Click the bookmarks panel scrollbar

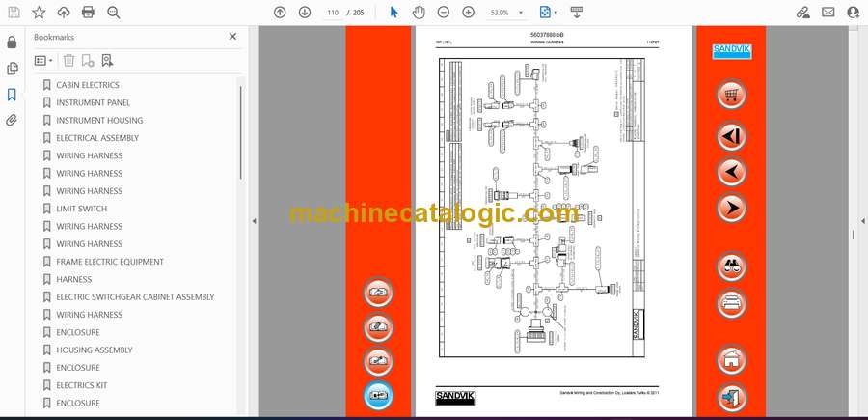tap(241, 133)
